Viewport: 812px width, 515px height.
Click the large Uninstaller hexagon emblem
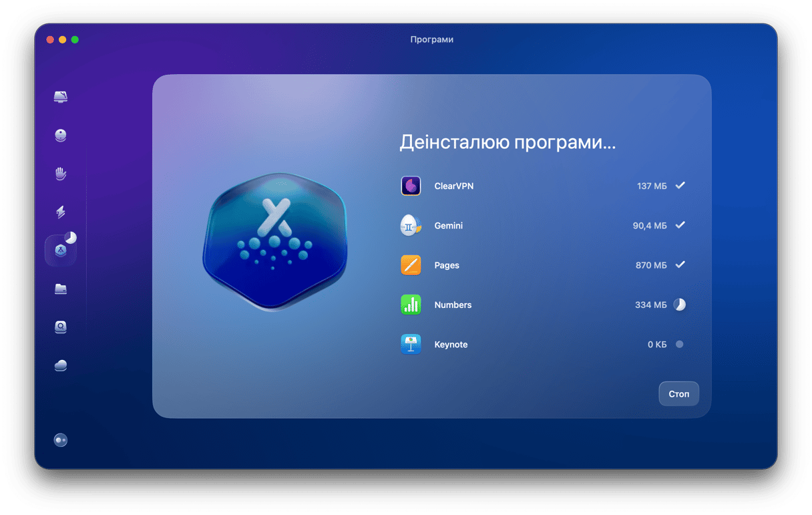(x=275, y=241)
